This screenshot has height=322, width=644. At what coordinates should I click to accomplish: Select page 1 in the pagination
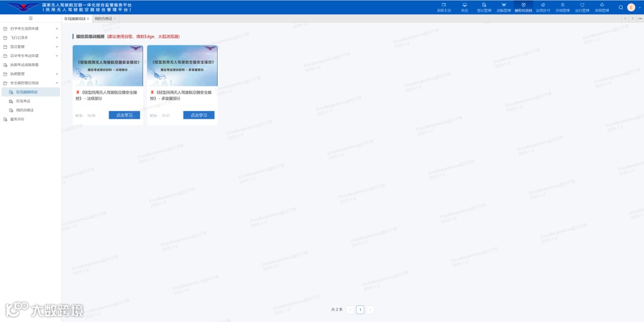(360, 309)
